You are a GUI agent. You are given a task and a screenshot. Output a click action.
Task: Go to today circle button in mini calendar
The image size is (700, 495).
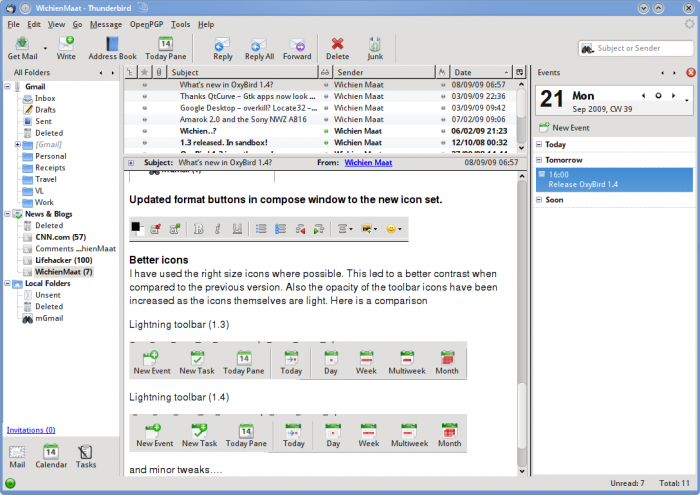tap(658, 96)
